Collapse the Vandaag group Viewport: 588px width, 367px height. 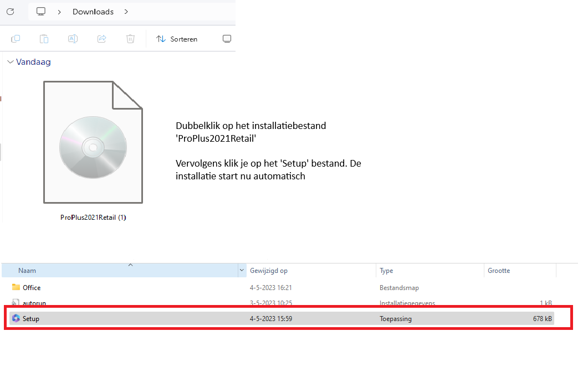pos(11,62)
